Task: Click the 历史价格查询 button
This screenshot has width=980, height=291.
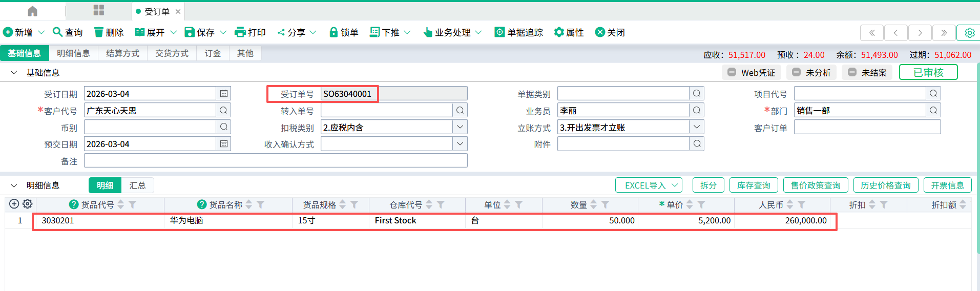Action: tap(885, 185)
